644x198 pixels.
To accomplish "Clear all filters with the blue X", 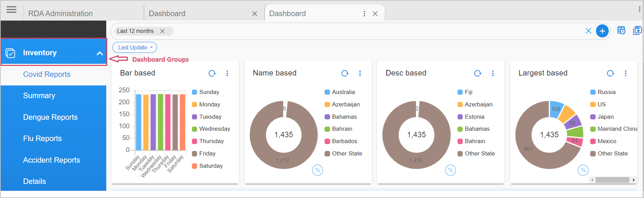I will 588,31.
